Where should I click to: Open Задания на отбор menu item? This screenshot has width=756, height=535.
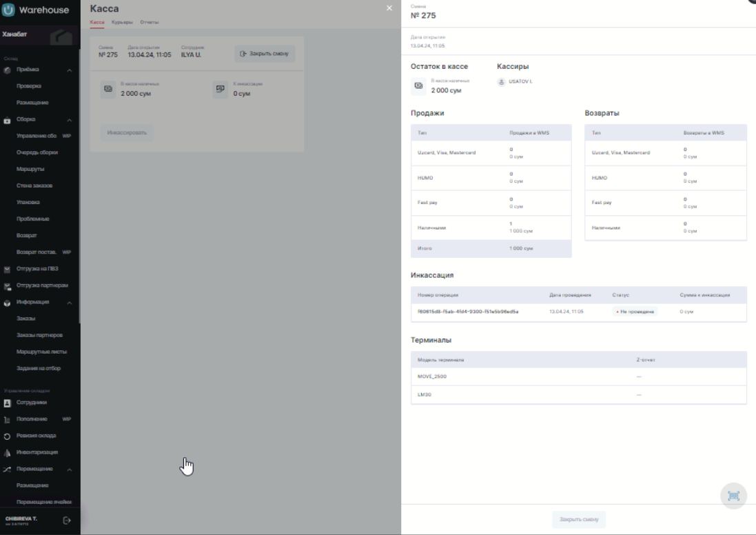point(39,369)
